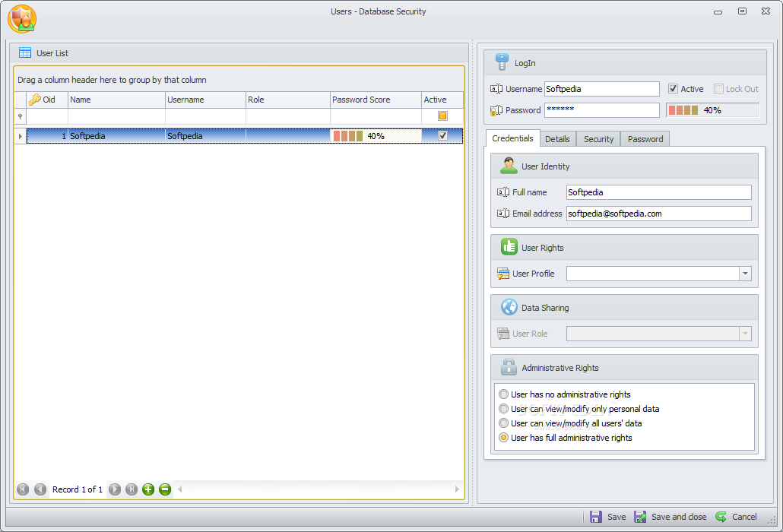Screen dimensions: 783x532
Task: Click the Full name input field
Action: 658,192
